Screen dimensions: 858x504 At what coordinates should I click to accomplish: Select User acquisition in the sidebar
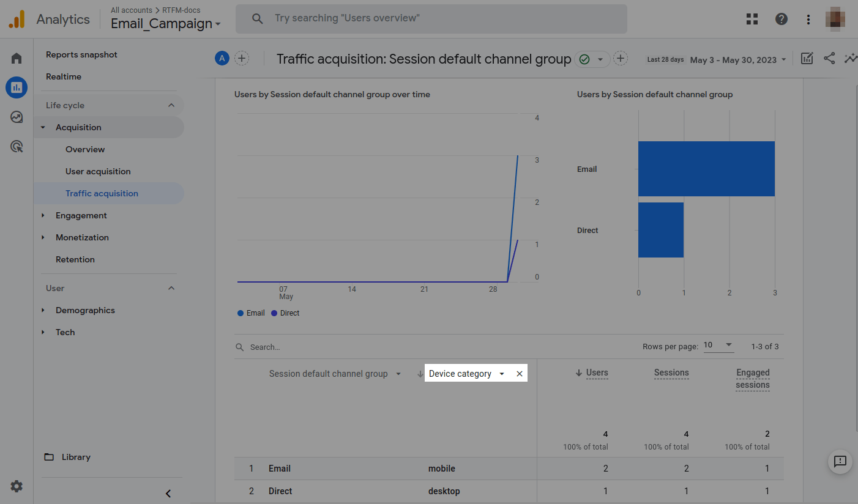tap(98, 171)
